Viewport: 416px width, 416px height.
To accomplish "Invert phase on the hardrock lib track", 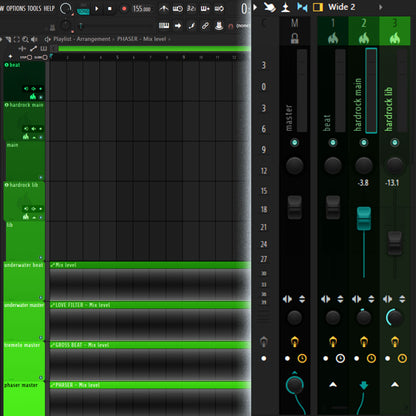I will (402, 299).
